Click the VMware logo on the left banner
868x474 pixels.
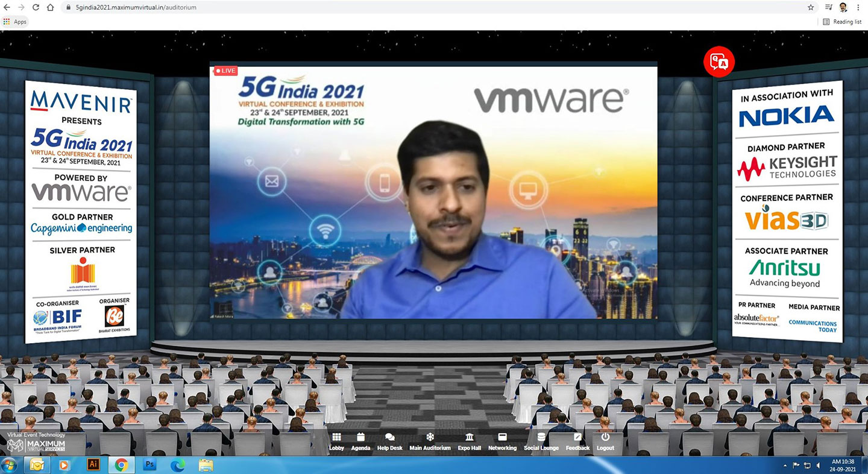81,192
